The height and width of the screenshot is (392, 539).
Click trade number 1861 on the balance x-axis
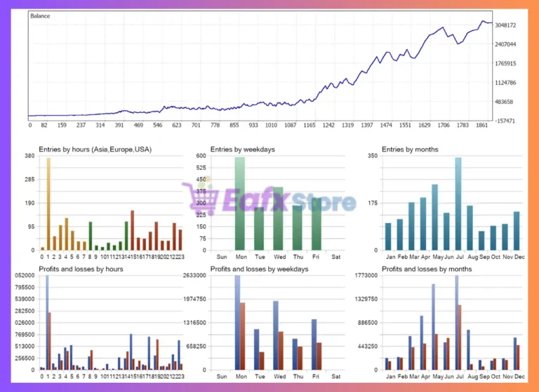pos(481,126)
